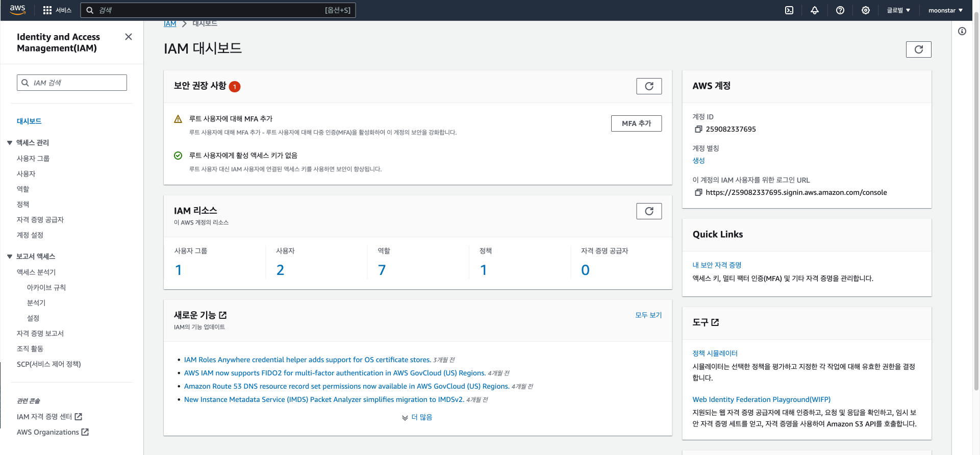This screenshot has height=455, width=980.
Task: Open Amazon Route 53 DNS news link
Action: pos(346,387)
